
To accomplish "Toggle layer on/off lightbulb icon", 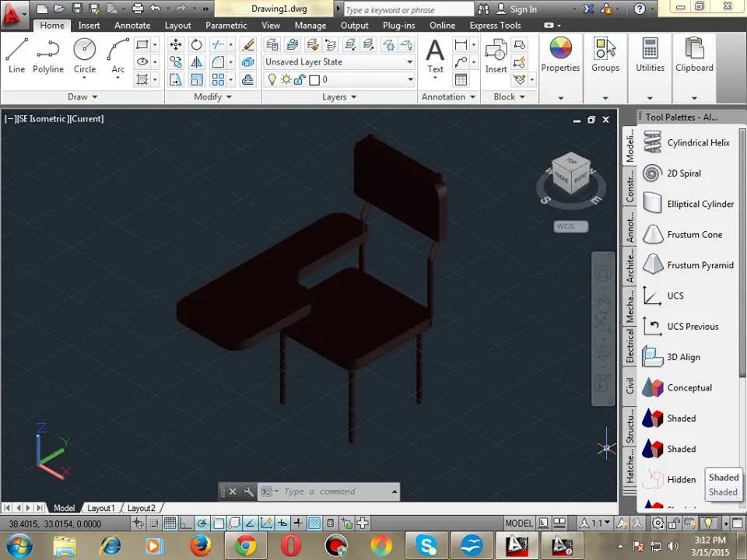I will [272, 79].
